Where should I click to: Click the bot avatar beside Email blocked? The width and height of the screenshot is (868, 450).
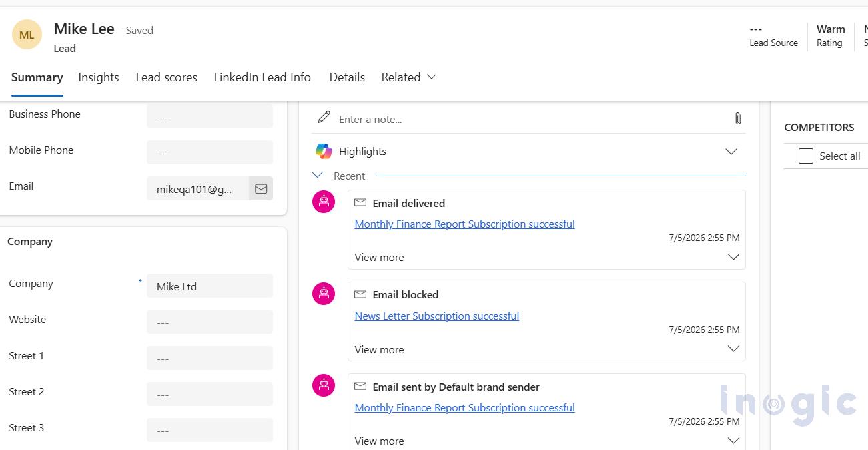(x=324, y=293)
